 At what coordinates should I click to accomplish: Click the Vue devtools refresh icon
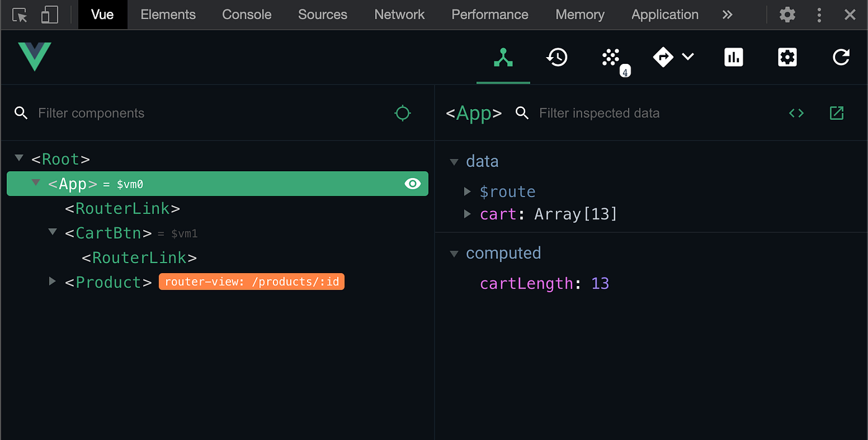tap(841, 58)
